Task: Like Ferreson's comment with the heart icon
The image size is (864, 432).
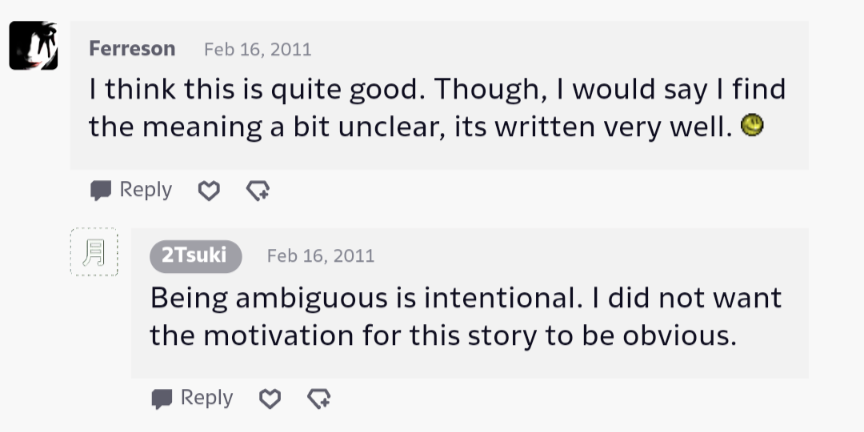Action: (x=208, y=190)
